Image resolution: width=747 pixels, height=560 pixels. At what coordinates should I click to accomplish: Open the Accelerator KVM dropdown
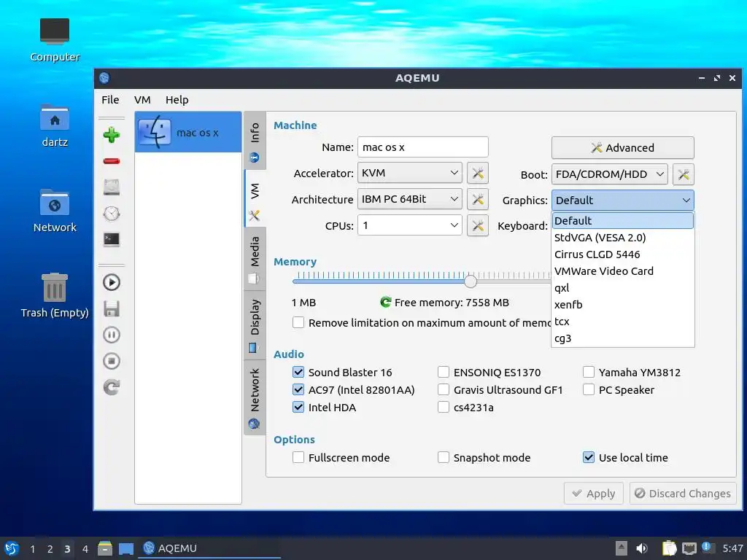pos(410,173)
